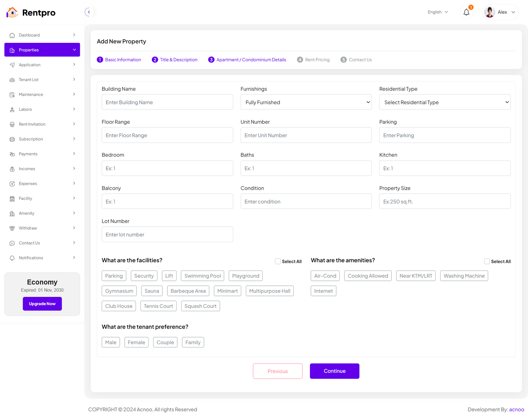
Task: Toggle the Swimming Pool facility option
Action: [x=202, y=276]
